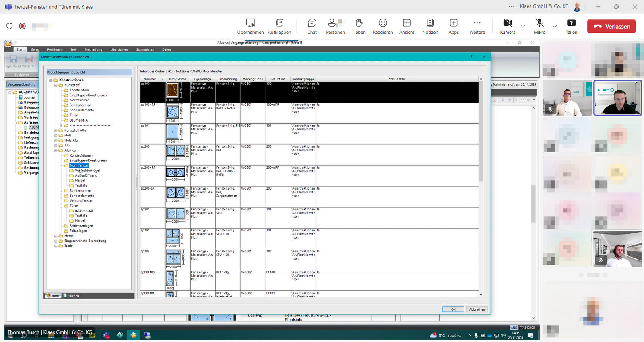The height and width of the screenshot is (342, 644).
Task: Sort by the Nummer column header
Action: [152, 79]
